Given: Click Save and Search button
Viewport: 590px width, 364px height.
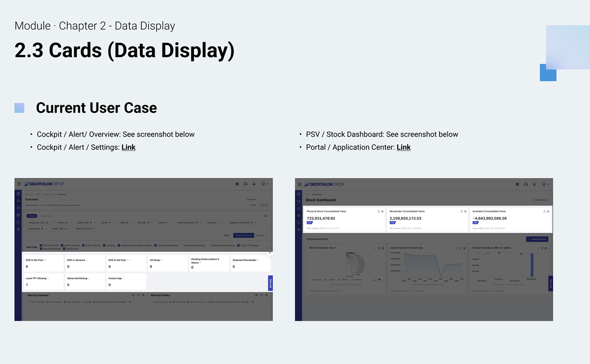Looking at the screenshot, I should [244, 236].
